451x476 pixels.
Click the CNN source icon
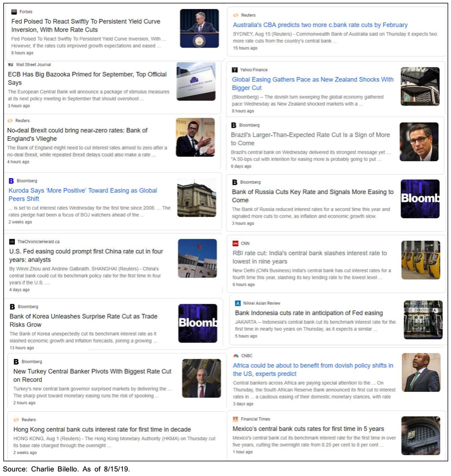[x=235, y=244]
